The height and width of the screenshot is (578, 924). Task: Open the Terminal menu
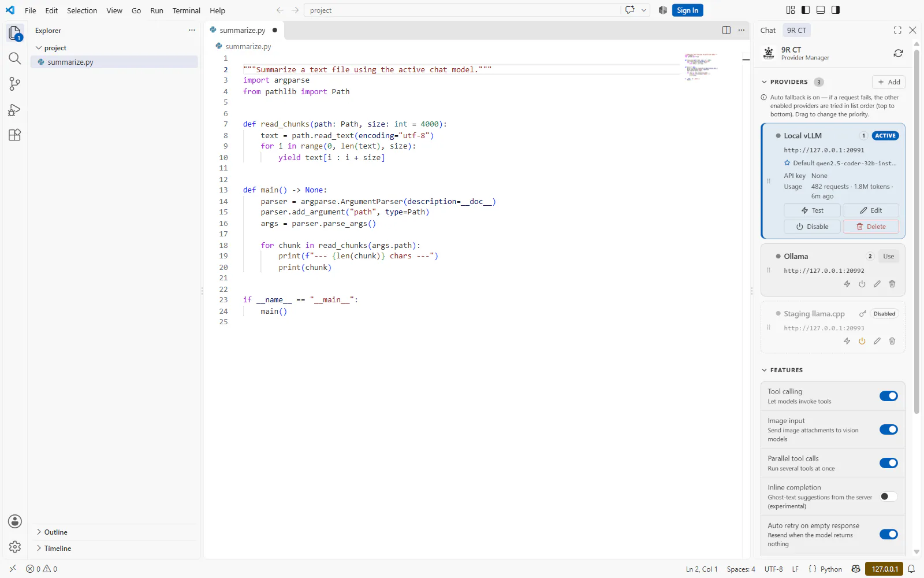186,10
